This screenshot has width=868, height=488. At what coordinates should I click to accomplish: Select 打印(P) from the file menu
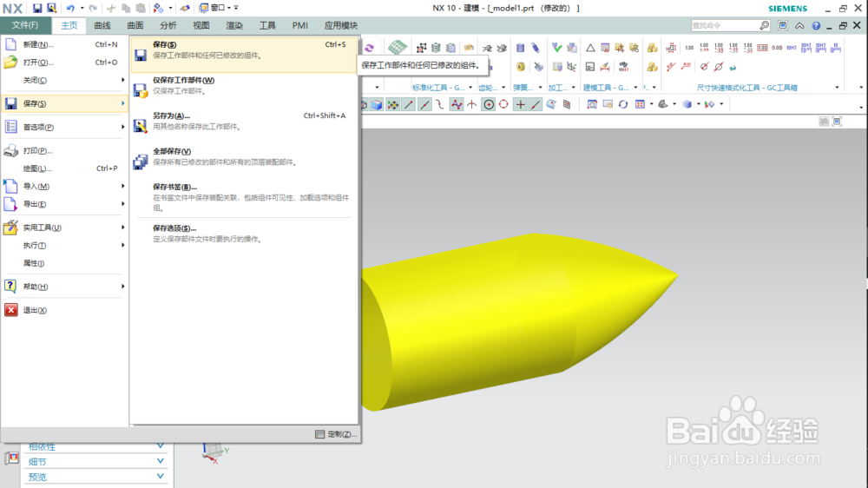[x=64, y=150]
